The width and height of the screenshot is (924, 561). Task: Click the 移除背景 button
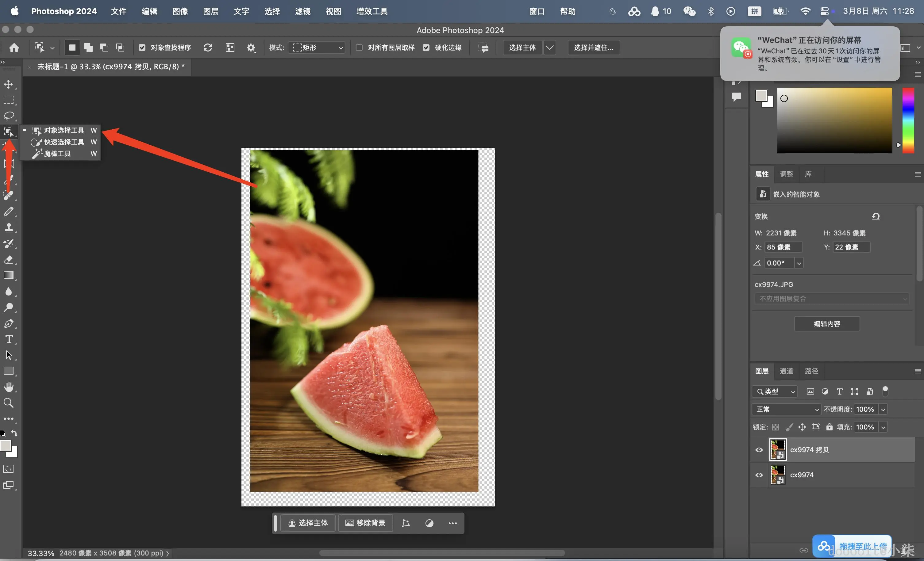[x=365, y=523]
